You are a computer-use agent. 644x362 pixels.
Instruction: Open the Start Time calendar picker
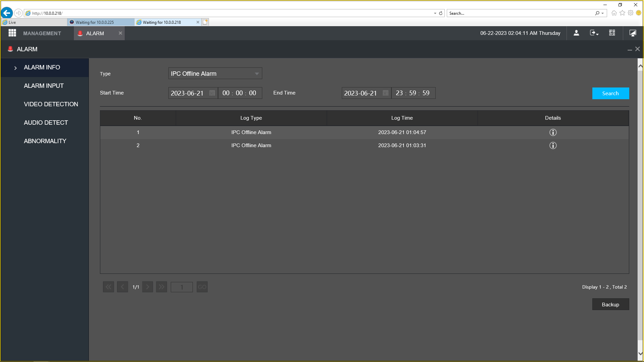click(x=212, y=93)
